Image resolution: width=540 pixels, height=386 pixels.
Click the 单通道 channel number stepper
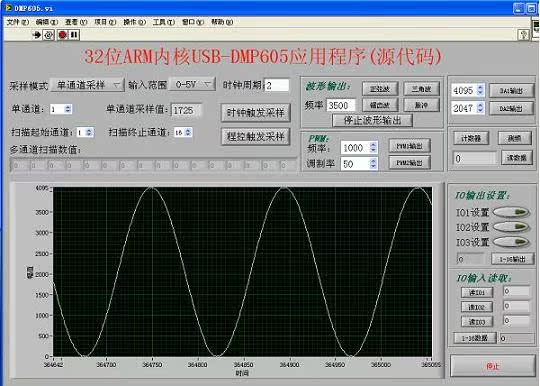click(68, 109)
